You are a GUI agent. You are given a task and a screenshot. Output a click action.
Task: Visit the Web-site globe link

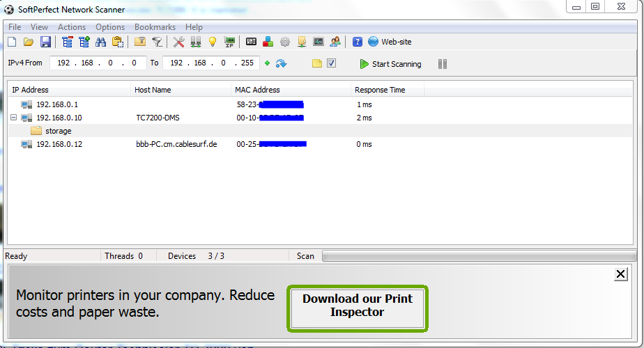coord(390,42)
